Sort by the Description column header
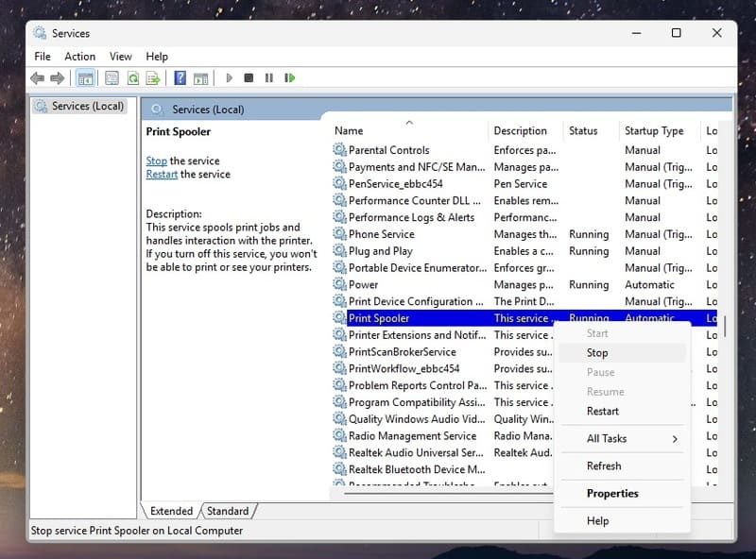The width and height of the screenshot is (756, 559). [525, 130]
